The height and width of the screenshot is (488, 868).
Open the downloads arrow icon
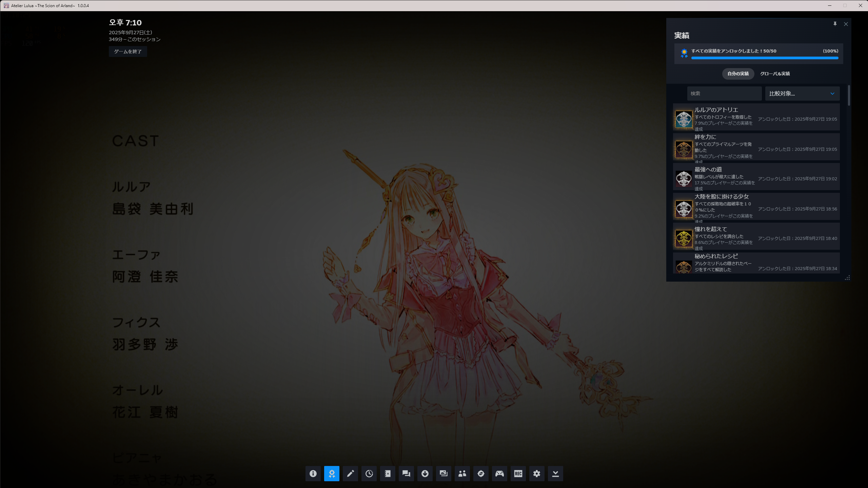click(x=425, y=473)
